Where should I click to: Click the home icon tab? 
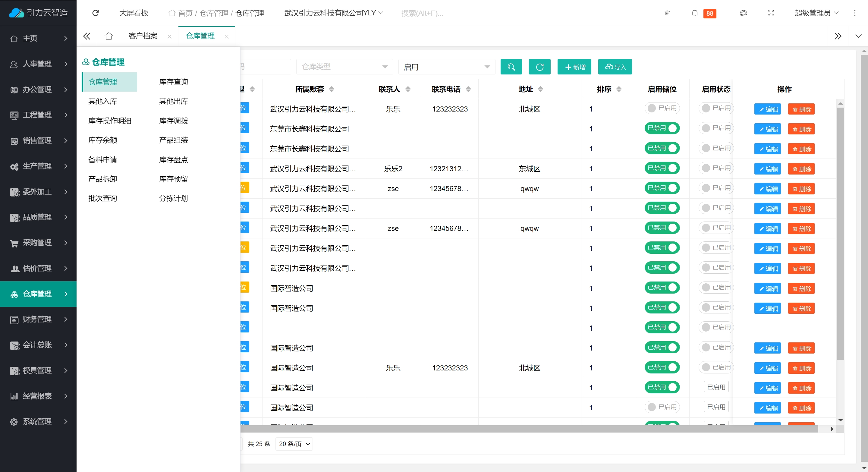click(108, 36)
